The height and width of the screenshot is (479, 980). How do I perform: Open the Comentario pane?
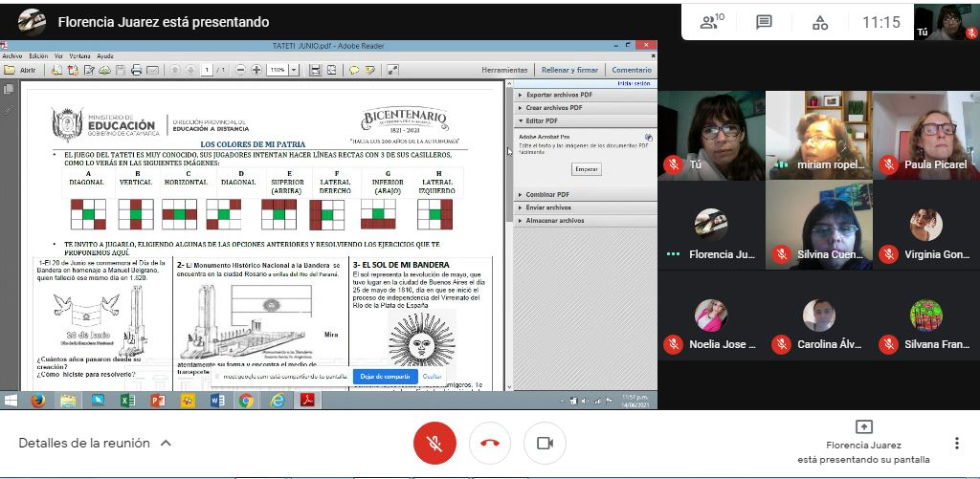[632, 71]
